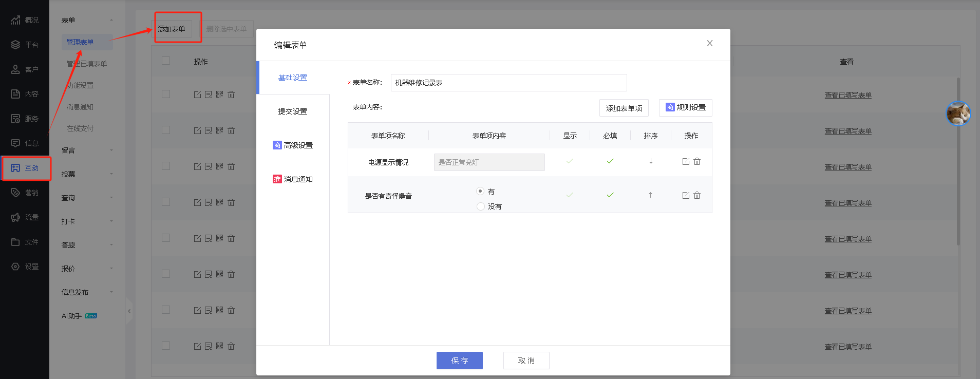
Task: Click the 添加表单 button
Action: [172, 29]
